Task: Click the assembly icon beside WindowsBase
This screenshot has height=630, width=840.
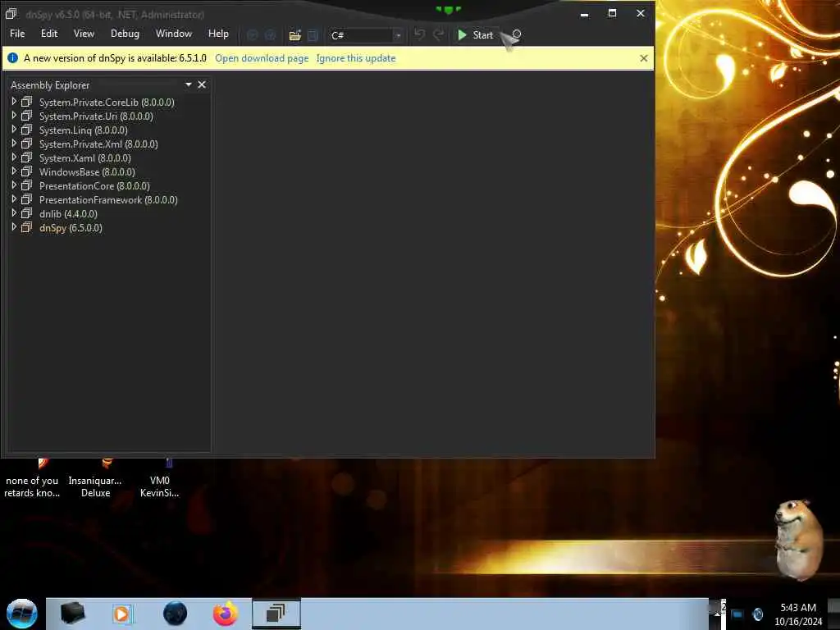Action: (x=26, y=171)
